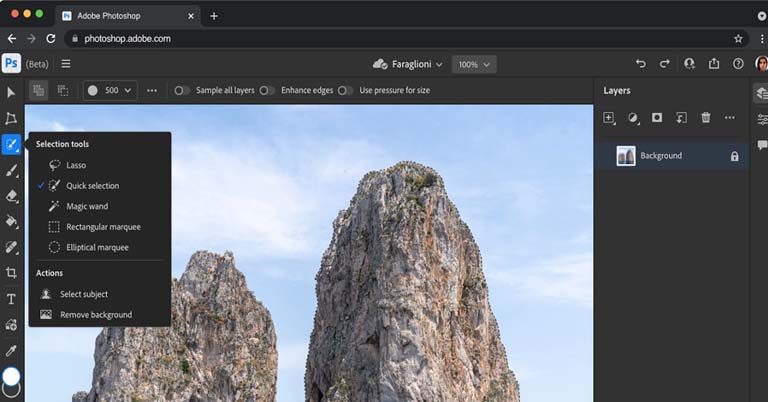Open the Comments panel icon
Viewport: 768px width, 402px height.
pos(762,145)
